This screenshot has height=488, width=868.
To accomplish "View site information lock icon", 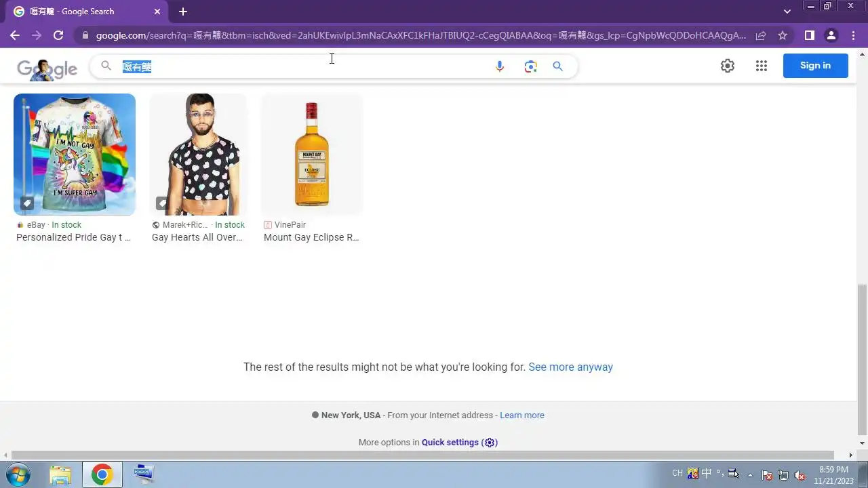I will point(84,35).
